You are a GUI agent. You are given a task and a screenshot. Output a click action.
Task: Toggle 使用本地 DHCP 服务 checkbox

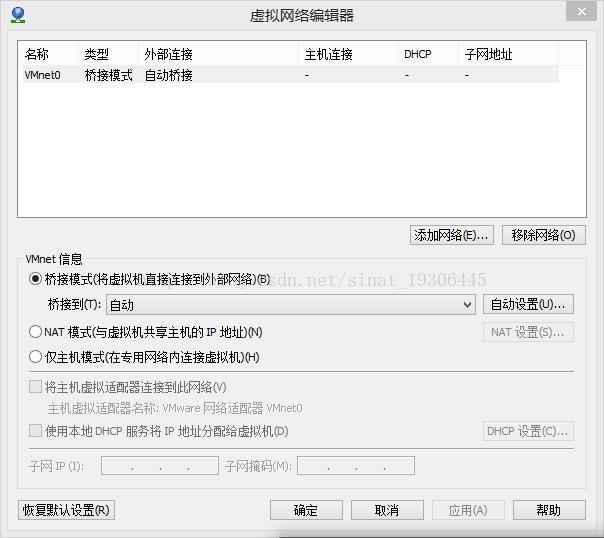tap(35, 431)
